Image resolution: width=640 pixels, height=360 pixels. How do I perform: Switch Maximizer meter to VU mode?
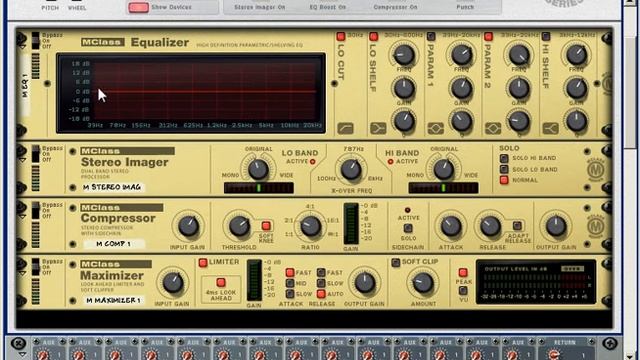tap(463, 291)
